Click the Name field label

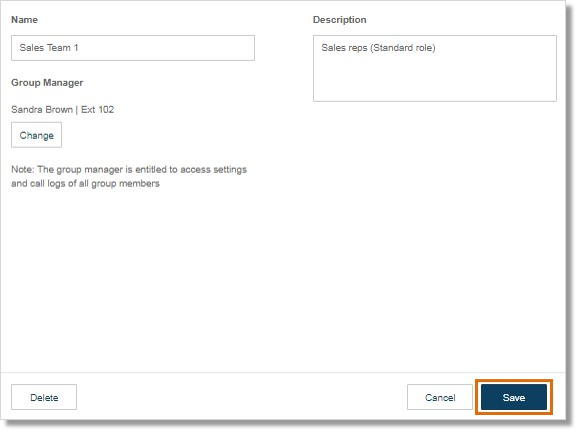click(24, 20)
